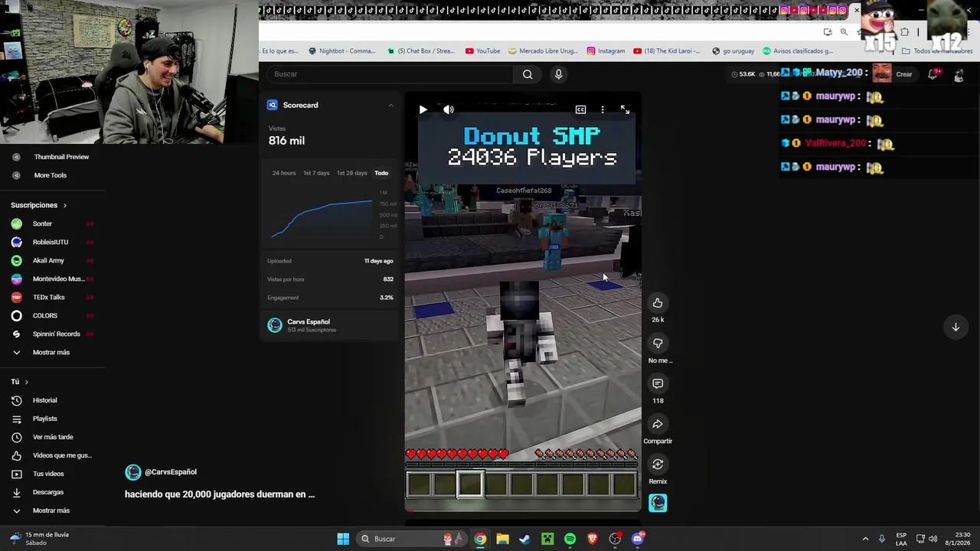Open Windows Start menu
The height and width of the screenshot is (551, 980).
point(343,539)
